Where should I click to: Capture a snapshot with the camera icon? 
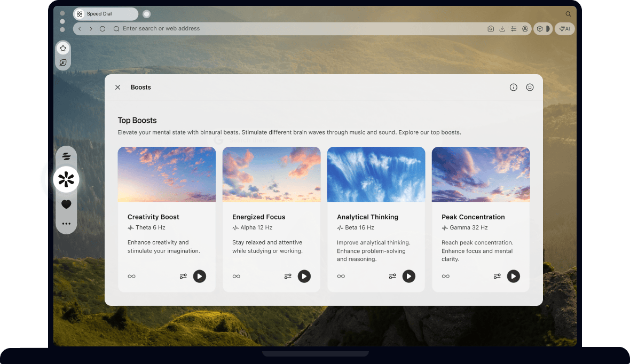(491, 28)
